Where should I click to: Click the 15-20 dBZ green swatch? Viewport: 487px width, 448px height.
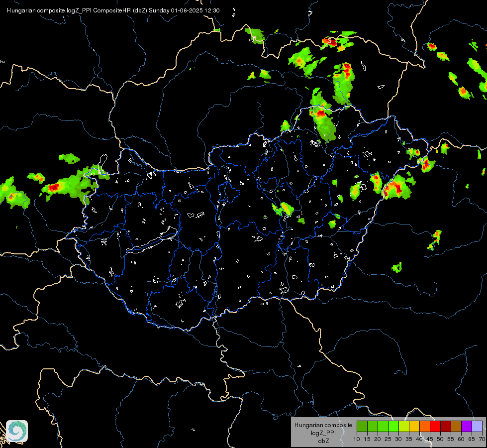tap(373, 426)
